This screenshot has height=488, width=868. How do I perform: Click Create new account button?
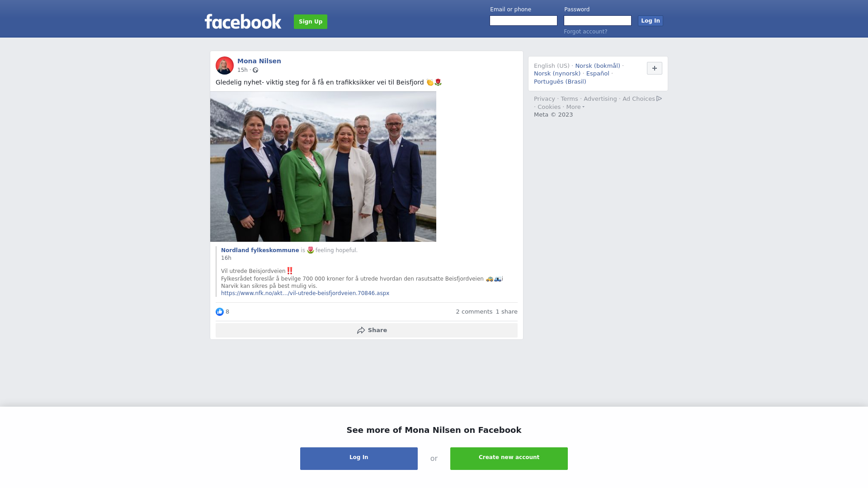[509, 459]
